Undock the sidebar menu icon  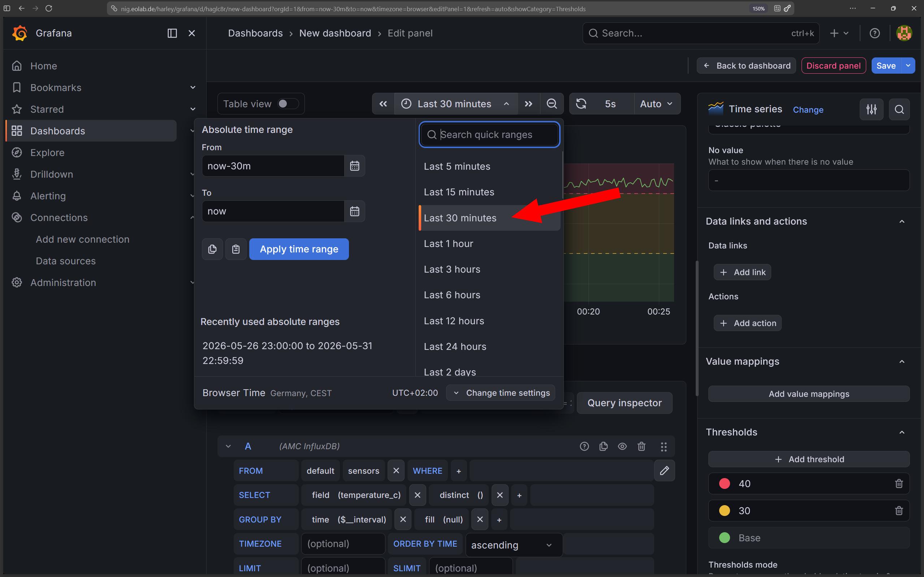coord(172,33)
